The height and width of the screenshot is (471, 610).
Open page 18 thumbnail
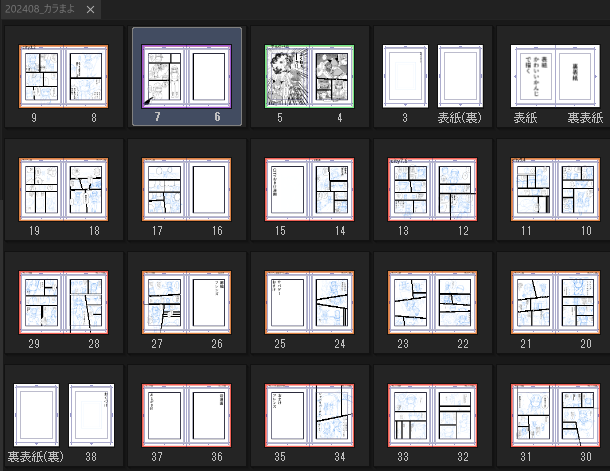coord(86,189)
